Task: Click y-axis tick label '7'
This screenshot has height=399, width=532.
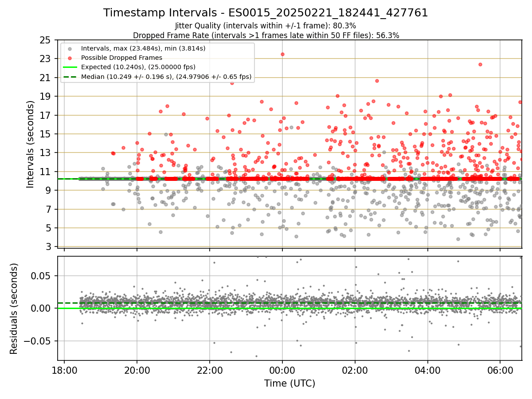Action: click(48, 209)
